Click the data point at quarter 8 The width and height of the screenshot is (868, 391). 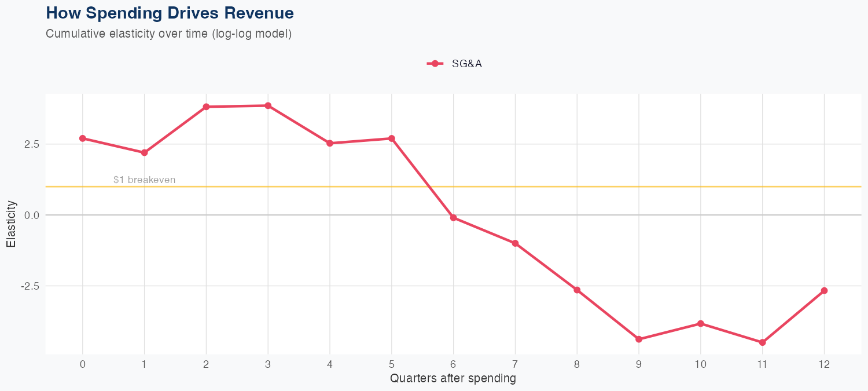577,290
